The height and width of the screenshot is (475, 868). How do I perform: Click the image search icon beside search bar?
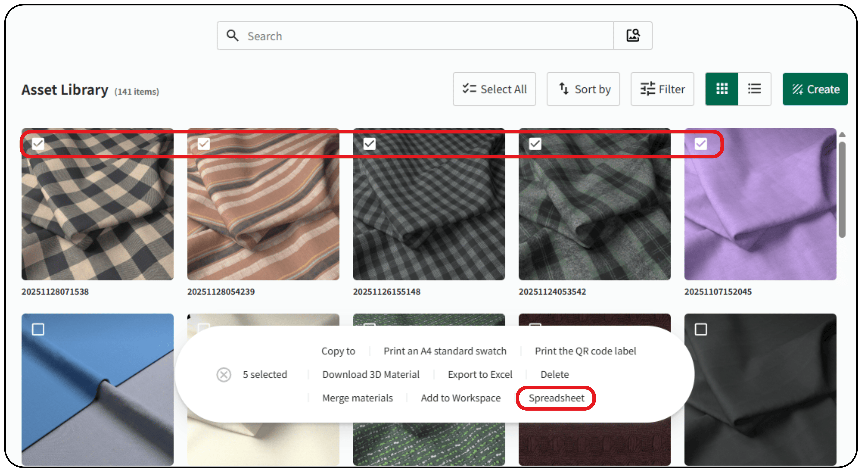click(x=633, y=36)
